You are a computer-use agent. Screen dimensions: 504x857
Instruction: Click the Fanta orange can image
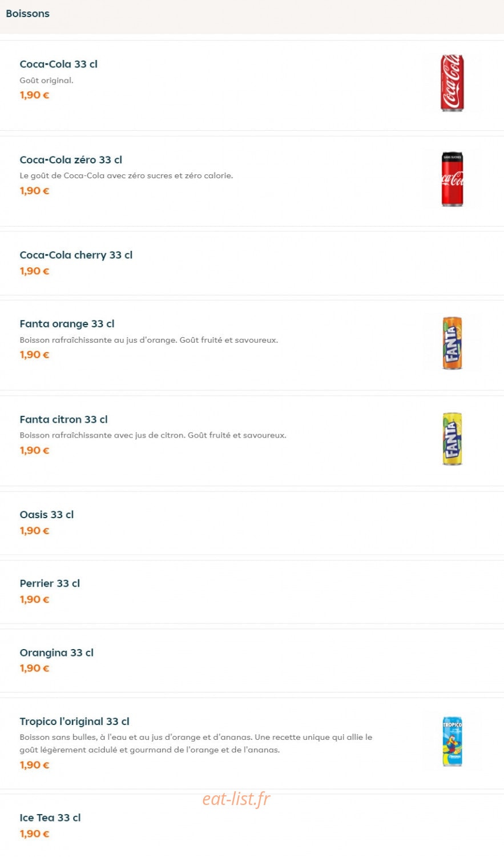pos(452,343)
